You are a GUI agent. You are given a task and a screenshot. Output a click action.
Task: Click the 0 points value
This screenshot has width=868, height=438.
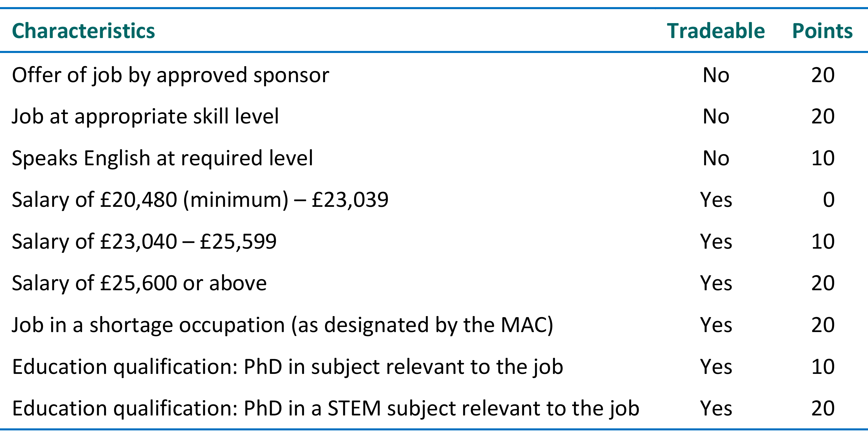click(x=828, y=200)
